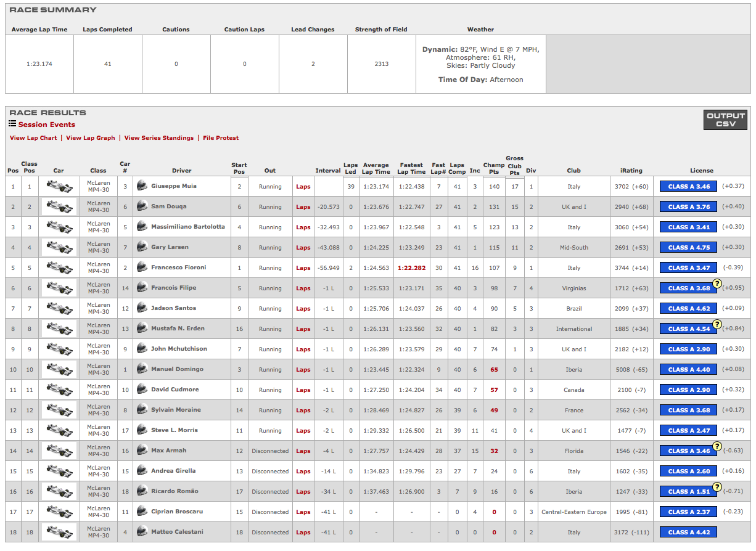Viewport: 756px width, 551px height.
Task: Click the Output CSV button
Action: tap(725, 120)
